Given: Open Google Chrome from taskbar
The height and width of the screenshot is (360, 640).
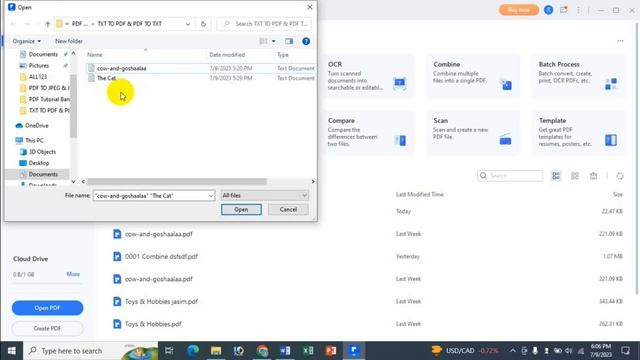Looking at the screenshot, I should 262,351.
